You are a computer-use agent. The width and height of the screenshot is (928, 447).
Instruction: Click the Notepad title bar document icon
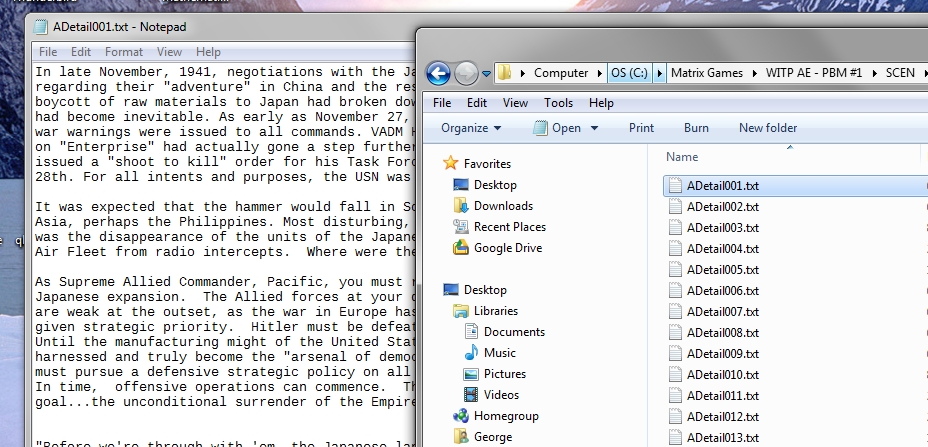click(41, 27)
